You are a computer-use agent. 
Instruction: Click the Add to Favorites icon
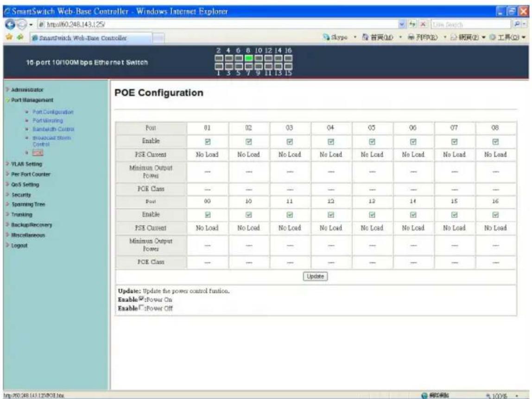point(20,37)
